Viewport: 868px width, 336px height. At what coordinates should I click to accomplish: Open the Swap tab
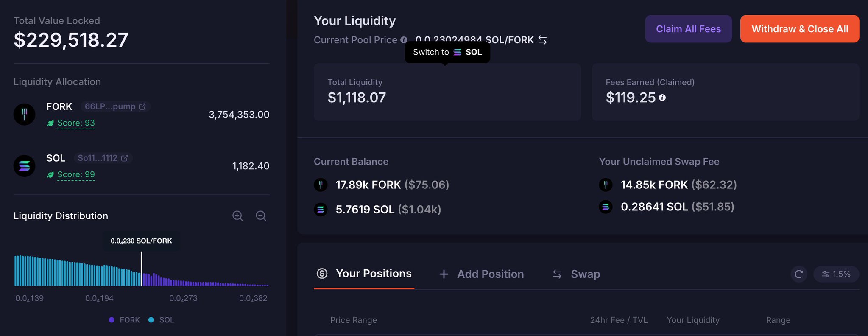click(x=576, y=274)
